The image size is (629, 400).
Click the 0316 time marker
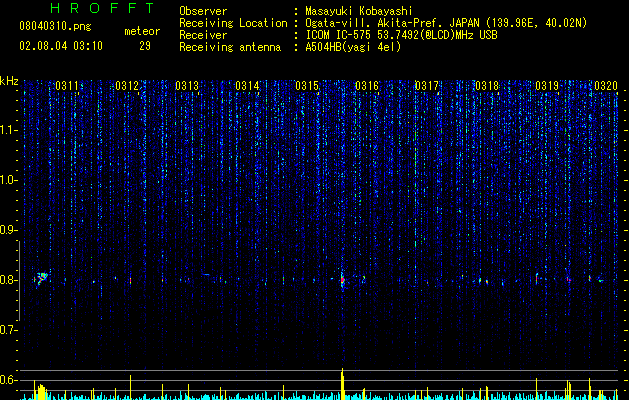[367, 86]
